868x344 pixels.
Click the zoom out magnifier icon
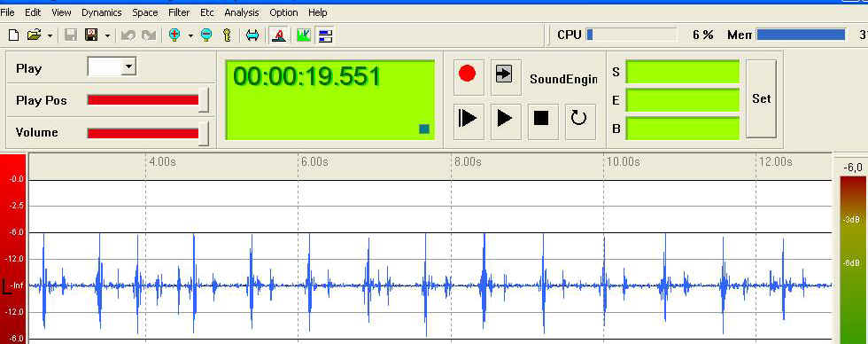(x=205, y=35)
